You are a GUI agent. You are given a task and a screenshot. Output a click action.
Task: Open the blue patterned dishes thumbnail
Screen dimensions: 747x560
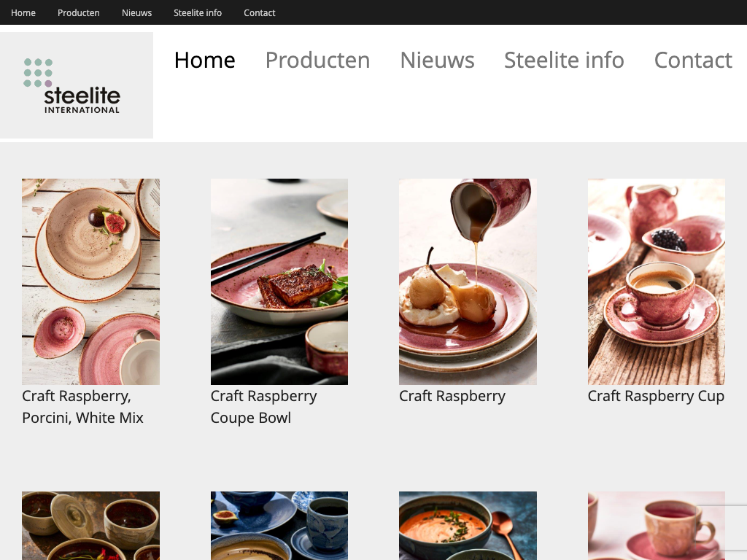279,525
